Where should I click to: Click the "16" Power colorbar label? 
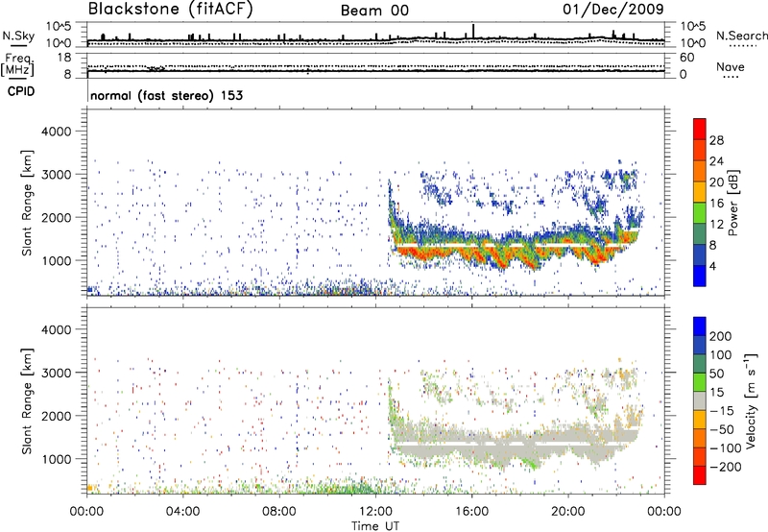[716, 204]
